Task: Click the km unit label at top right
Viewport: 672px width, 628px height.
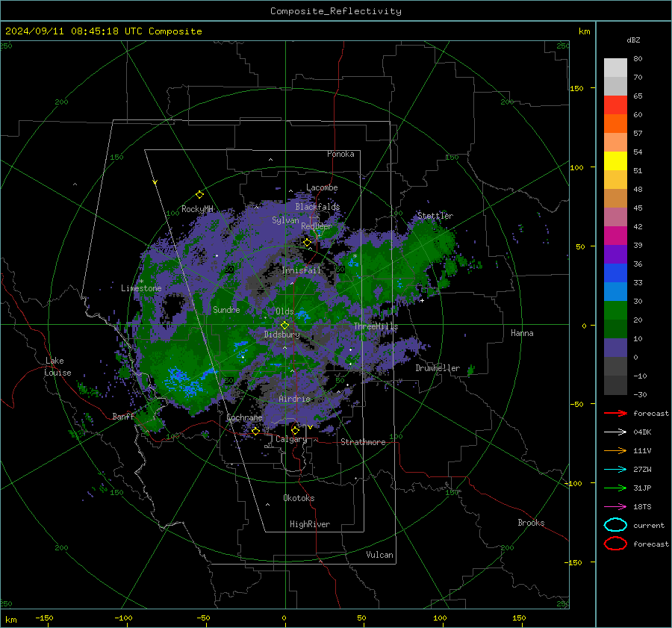Action: (x=584, y=31)
